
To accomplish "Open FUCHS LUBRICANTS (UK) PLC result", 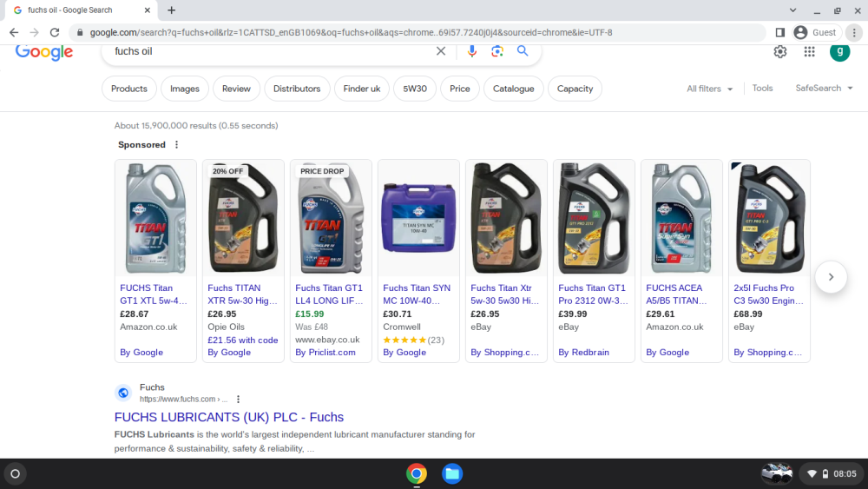I will pyautogui.click(x=228, y=417).
